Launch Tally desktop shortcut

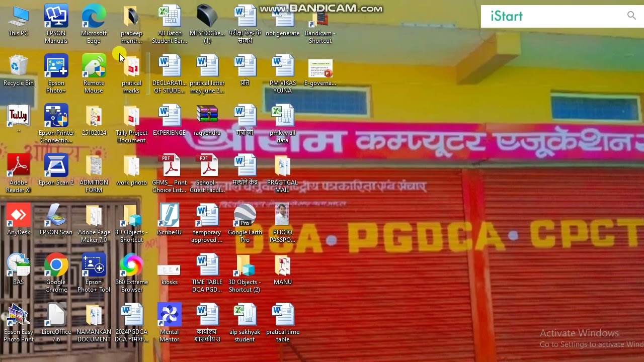click(x=19, y=118)
